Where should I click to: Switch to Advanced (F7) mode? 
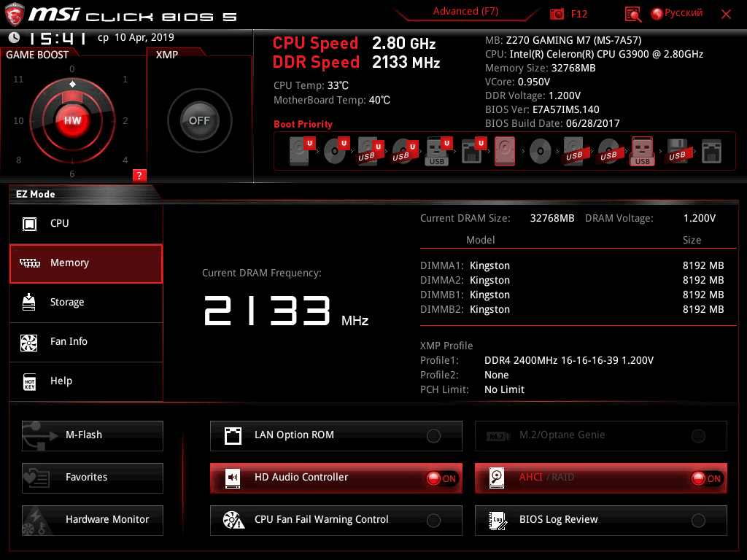465,12
